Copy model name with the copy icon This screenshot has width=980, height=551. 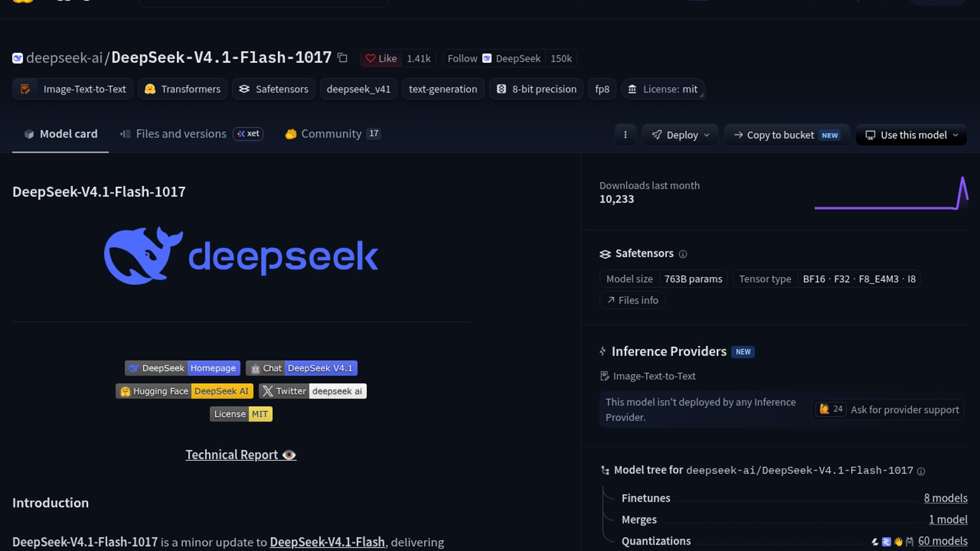342,58
